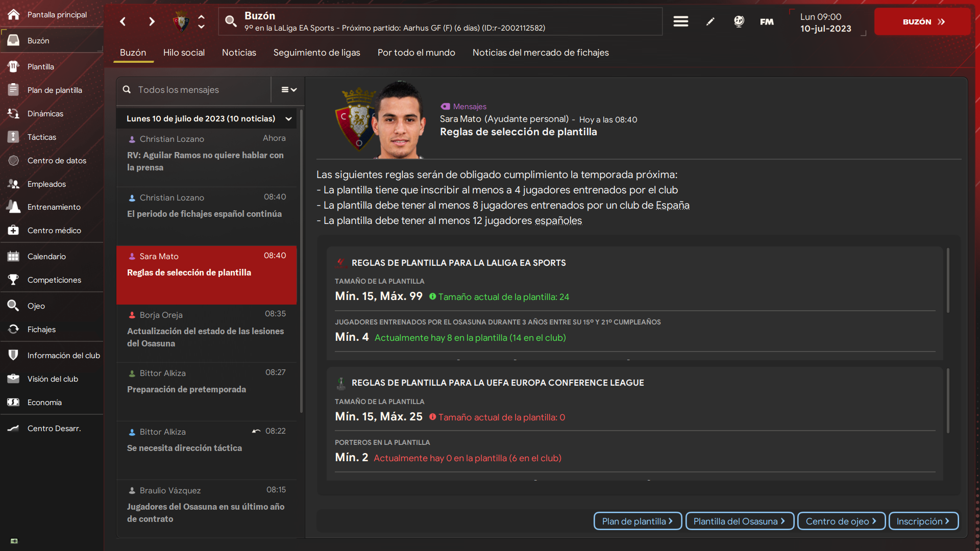Viewport: 980px width, 551px height.
Task: Click the Buzón title search bar
Action: click(440, 21)
